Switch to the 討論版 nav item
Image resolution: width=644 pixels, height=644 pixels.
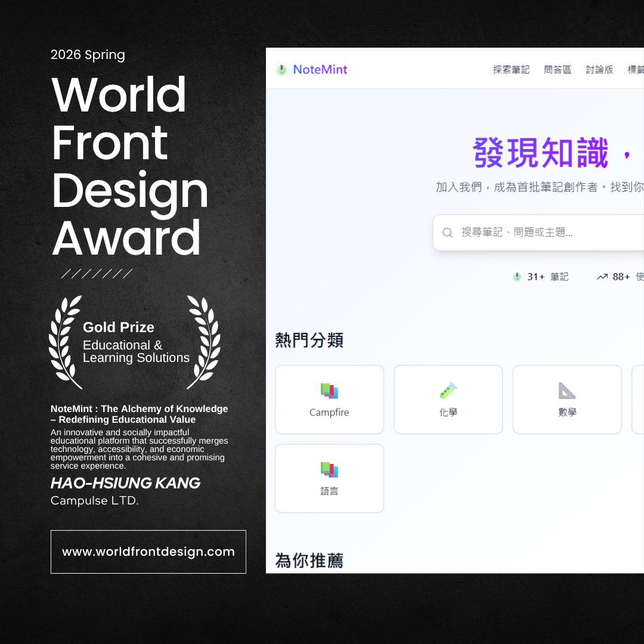[599, 70]
